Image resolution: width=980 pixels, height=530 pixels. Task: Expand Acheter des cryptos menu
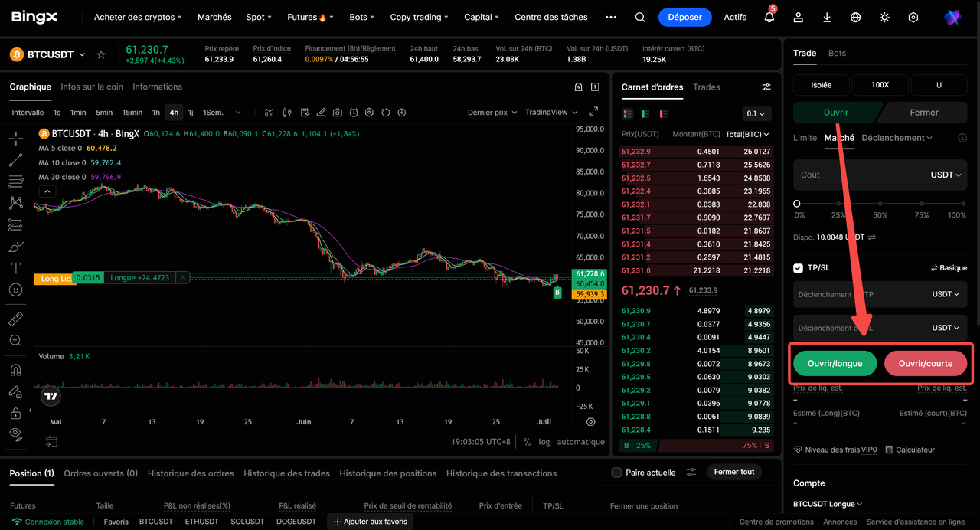point(138,17)
